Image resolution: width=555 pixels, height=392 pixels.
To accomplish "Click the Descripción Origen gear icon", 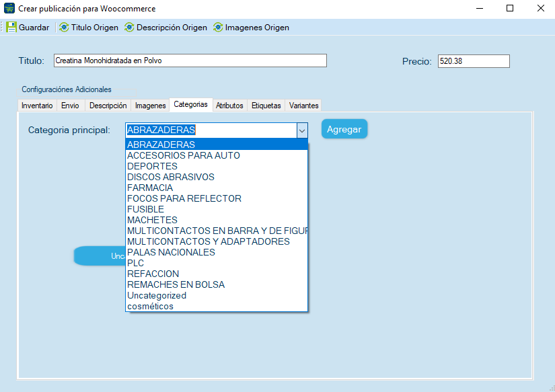I will [129, 28].
